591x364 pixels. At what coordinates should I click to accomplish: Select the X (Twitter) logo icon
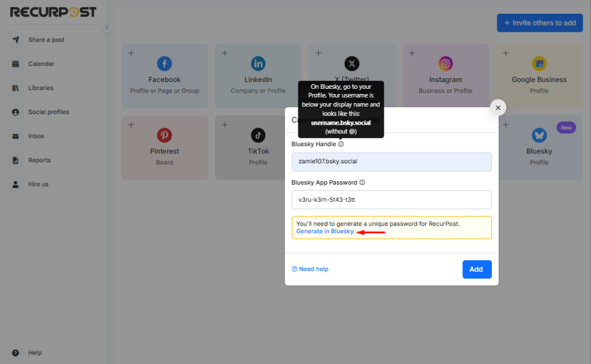pyautogui.click(x=351, y=63)
